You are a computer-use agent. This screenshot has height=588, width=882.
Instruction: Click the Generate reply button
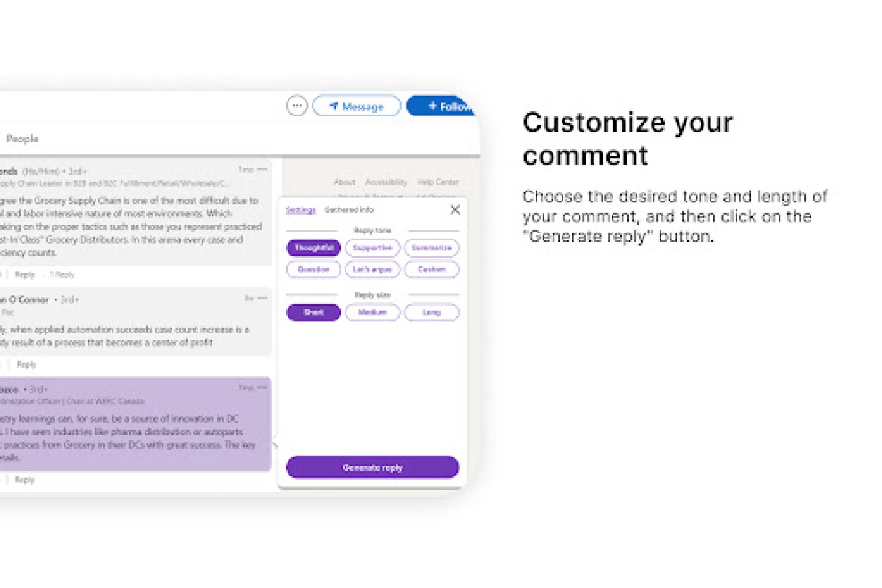[372, 467]
